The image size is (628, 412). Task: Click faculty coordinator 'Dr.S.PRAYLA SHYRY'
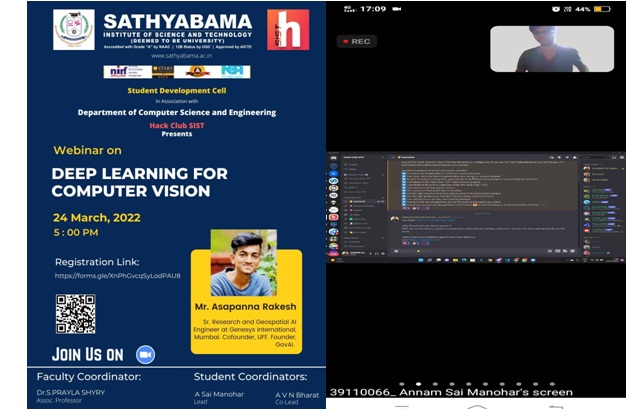(x=70, y=392)
